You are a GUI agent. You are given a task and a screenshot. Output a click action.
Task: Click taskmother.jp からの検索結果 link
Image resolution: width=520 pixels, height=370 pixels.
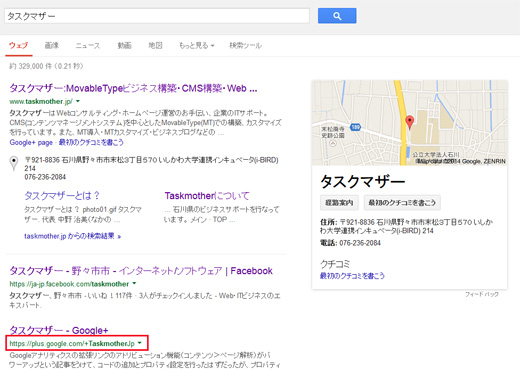(x=72, y=236)
